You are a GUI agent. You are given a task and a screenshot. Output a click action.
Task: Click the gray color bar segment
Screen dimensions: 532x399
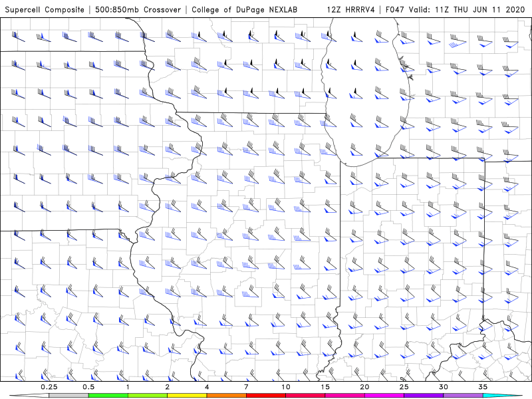68,396
